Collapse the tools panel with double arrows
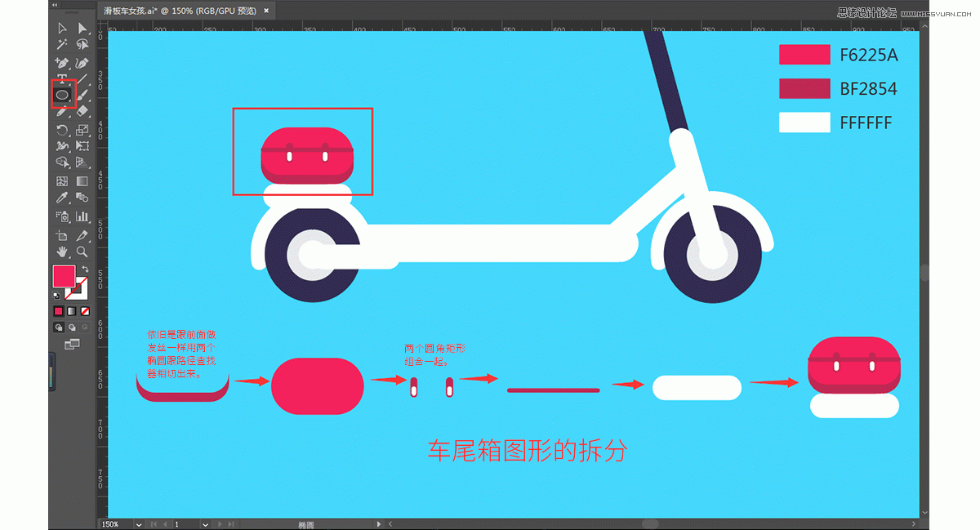 [56, 6]
